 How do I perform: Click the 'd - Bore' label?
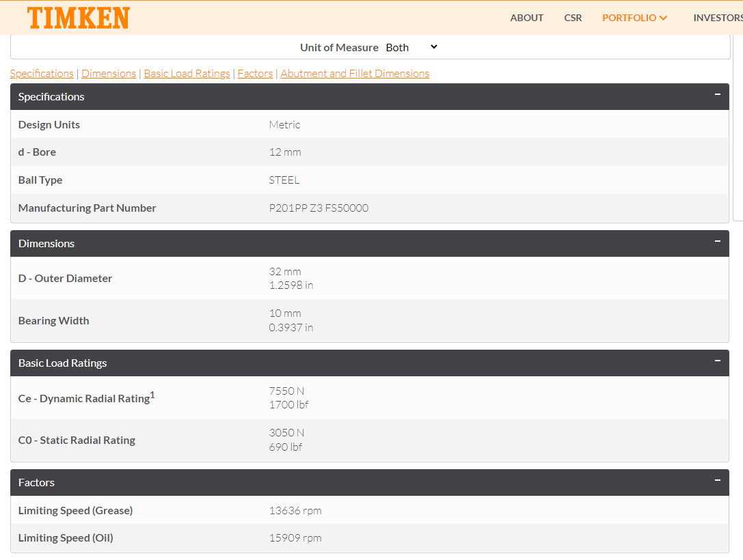click(37, 152)
